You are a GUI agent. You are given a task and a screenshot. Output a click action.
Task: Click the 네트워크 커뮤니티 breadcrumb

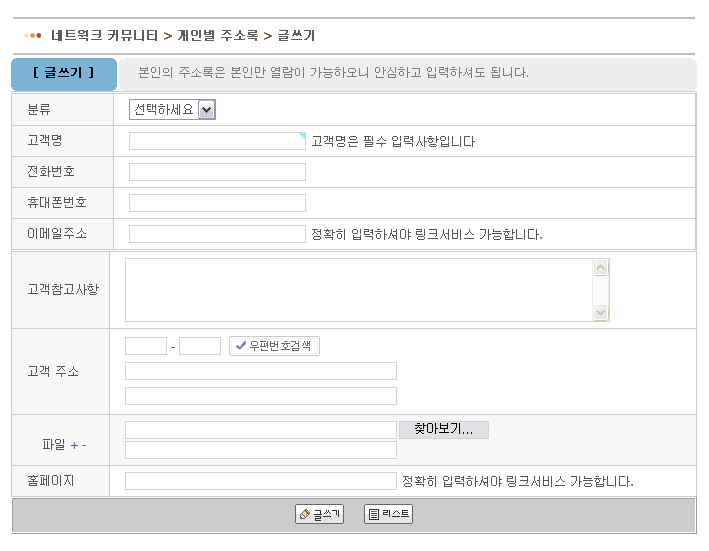(x=104, y=35)
